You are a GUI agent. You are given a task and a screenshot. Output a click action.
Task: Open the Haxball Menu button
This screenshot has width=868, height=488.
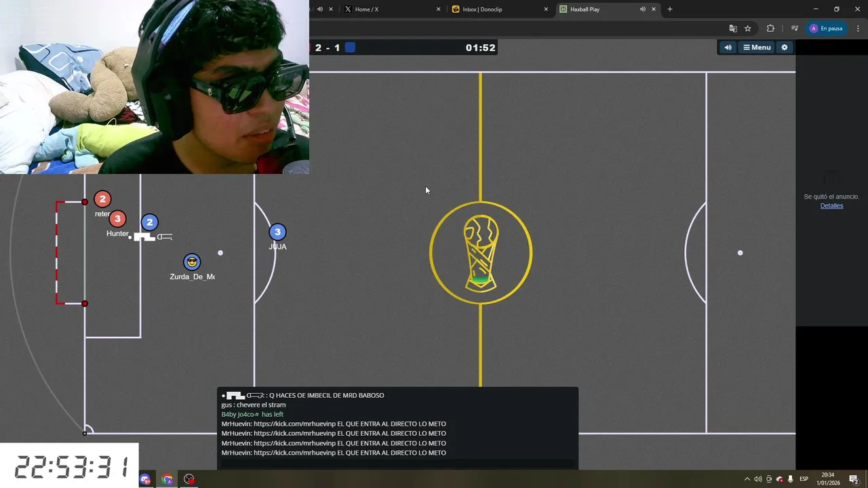(x=757, y=47)
